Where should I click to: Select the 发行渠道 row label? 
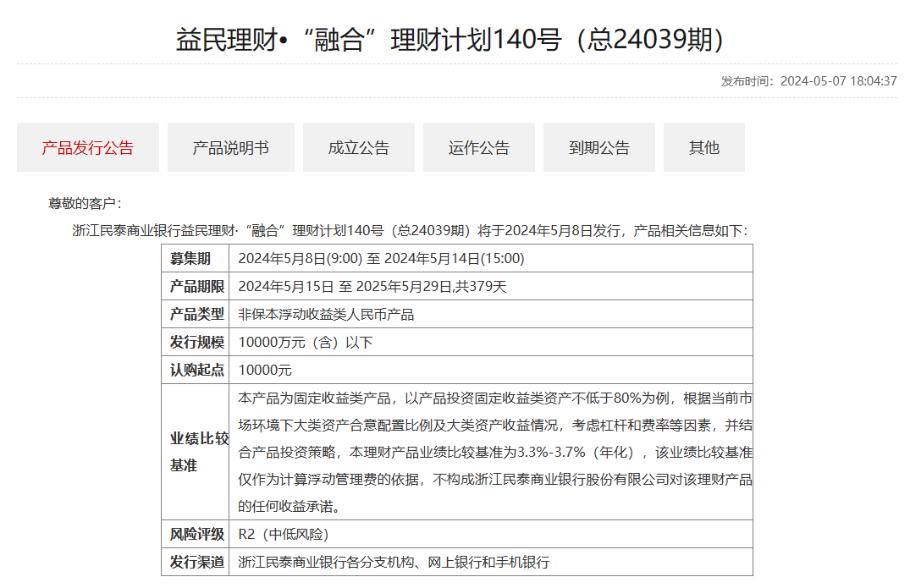point(196,562)
